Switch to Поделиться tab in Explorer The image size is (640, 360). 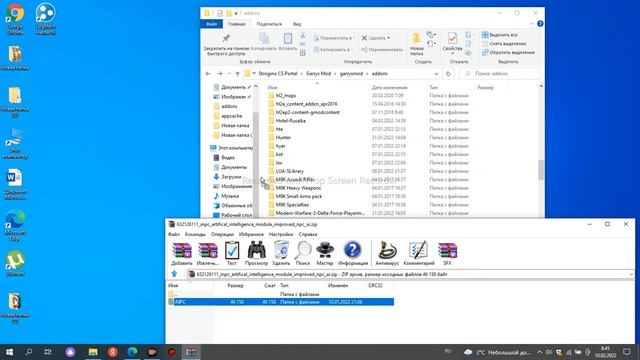click(269, 24)
